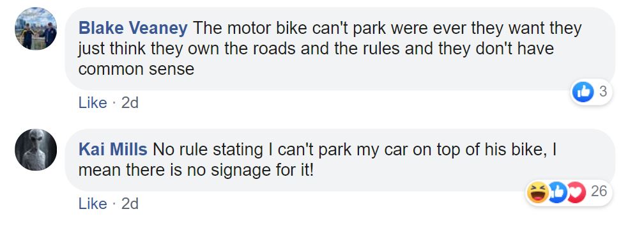Click the blue thumbs-up reaction on Blake Veaney's comment
The width and height of the screenshot is (644, 232).
click(583, 91)
